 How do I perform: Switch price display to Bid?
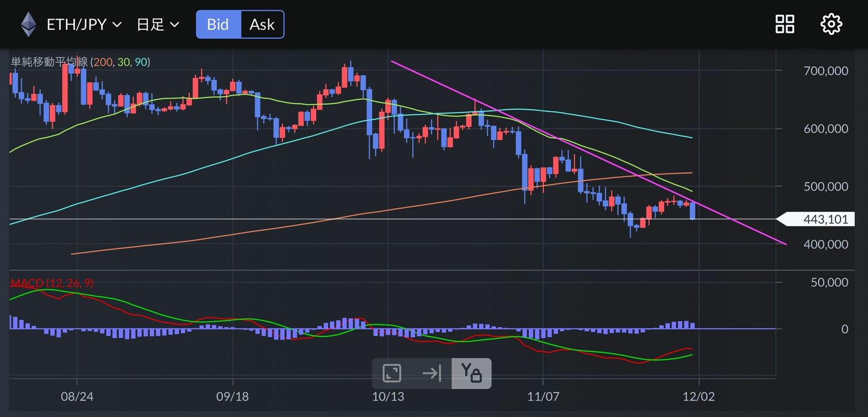(218, 24)
